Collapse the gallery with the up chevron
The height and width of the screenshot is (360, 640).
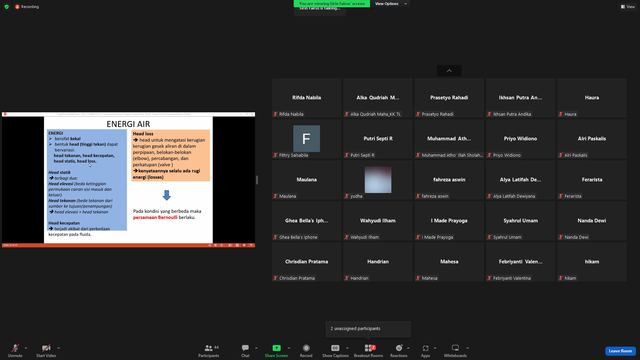click(449, 71)
